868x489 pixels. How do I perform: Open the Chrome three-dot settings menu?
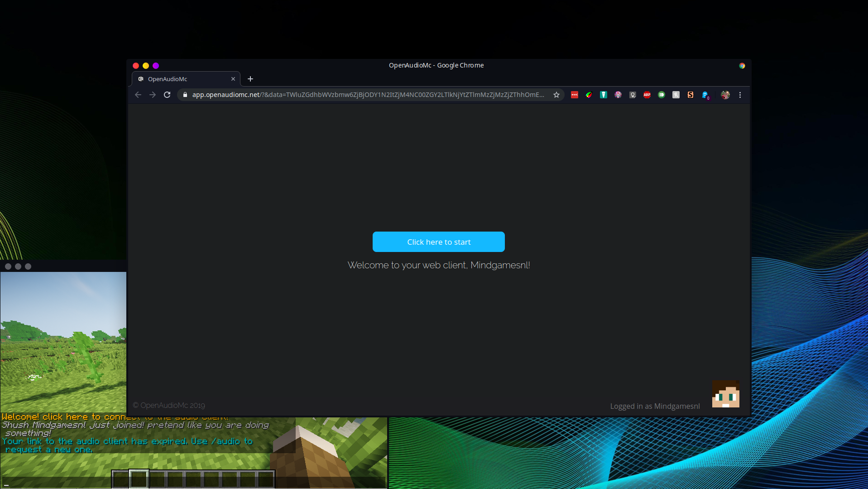740,95
